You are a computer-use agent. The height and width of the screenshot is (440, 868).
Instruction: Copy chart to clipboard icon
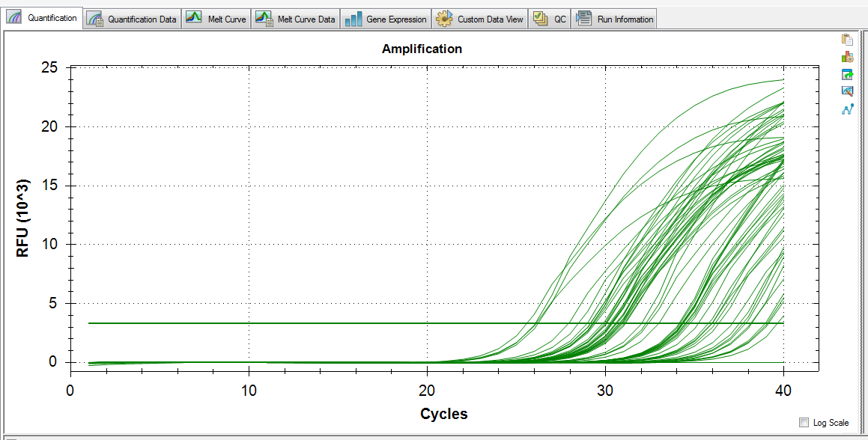click(847, 40)
